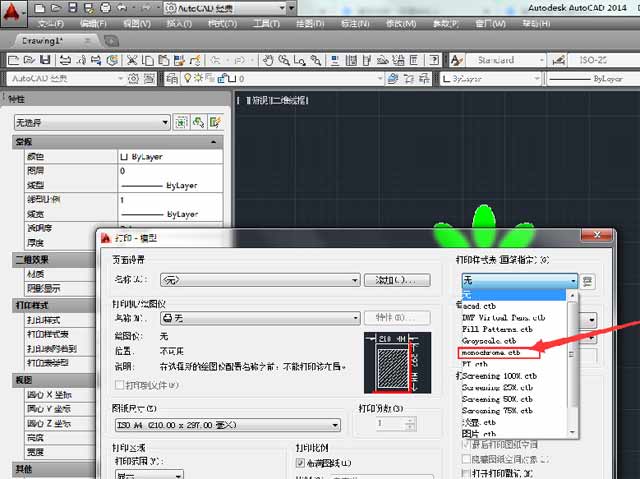Open the 文件(F) menu

coord(51,24)
